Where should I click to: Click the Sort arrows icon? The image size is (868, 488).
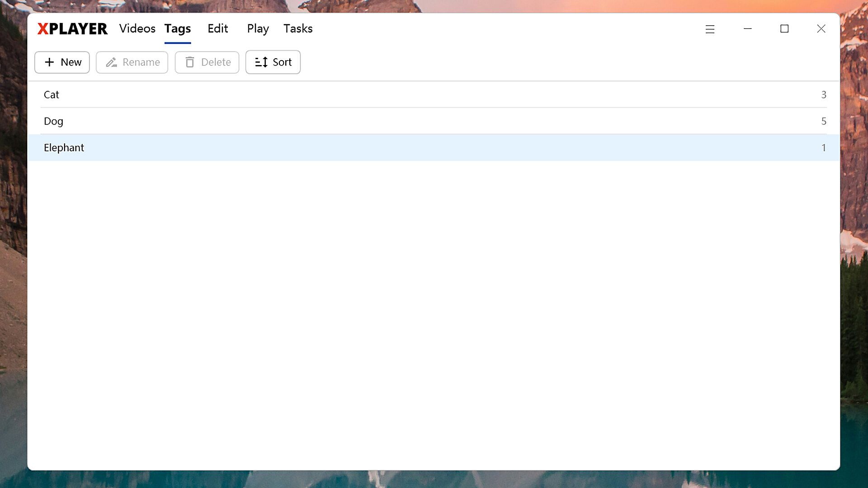pos(261,62)
